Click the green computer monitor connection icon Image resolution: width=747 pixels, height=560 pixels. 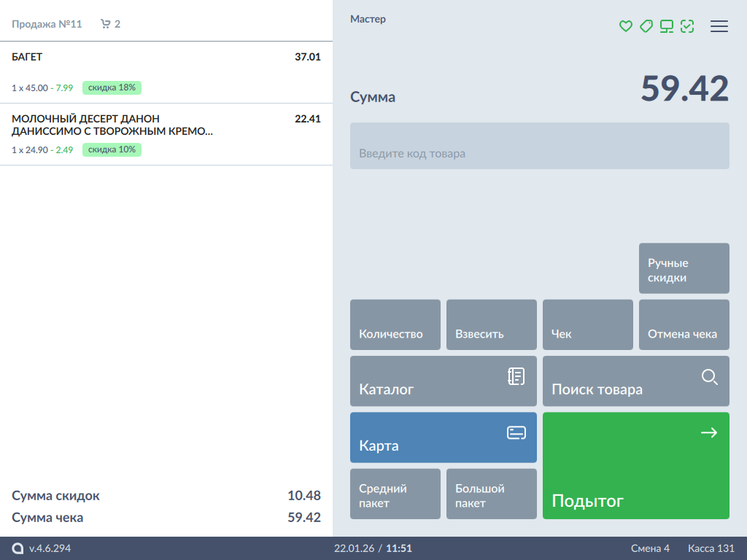pos(666,26)
